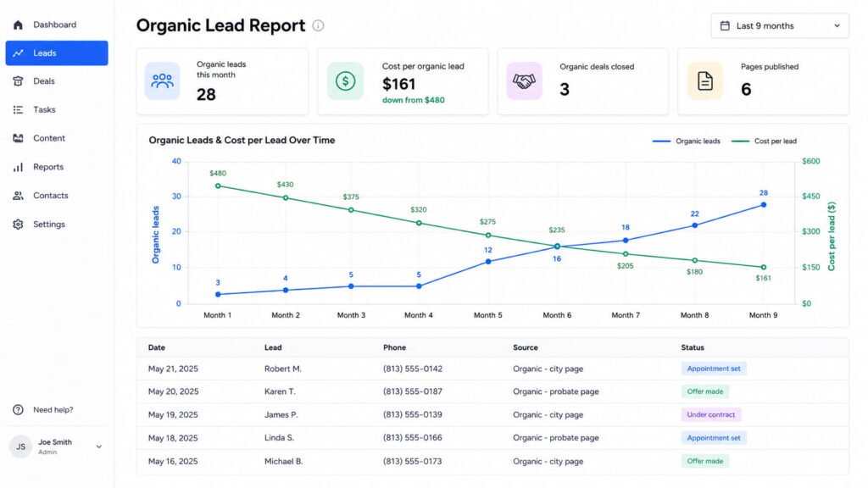Expand the Joe Smith account menu chevron
This screenshot has width=868, height=488.
[x=98, y=446]
